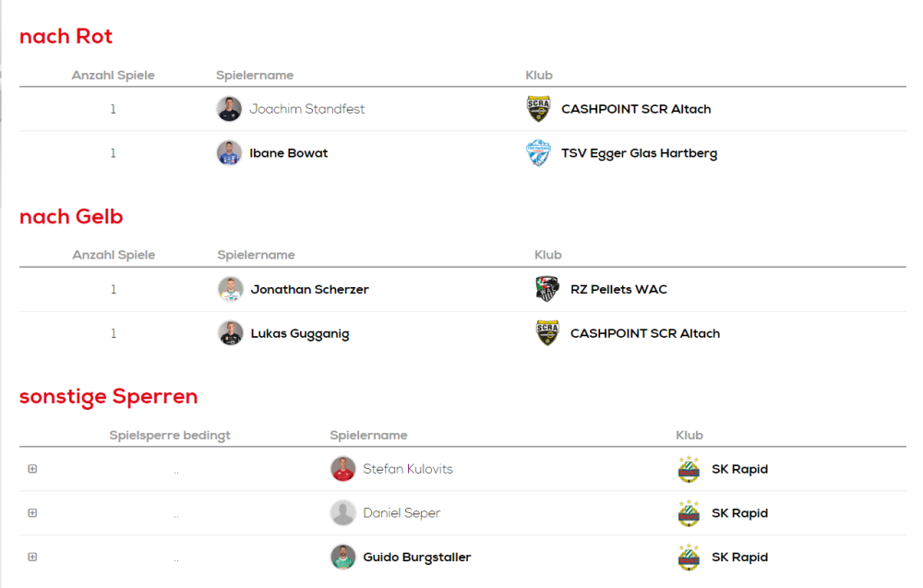Open the Guido Burgstaller name link
The image size is (923, 588).
pos(417,558)
